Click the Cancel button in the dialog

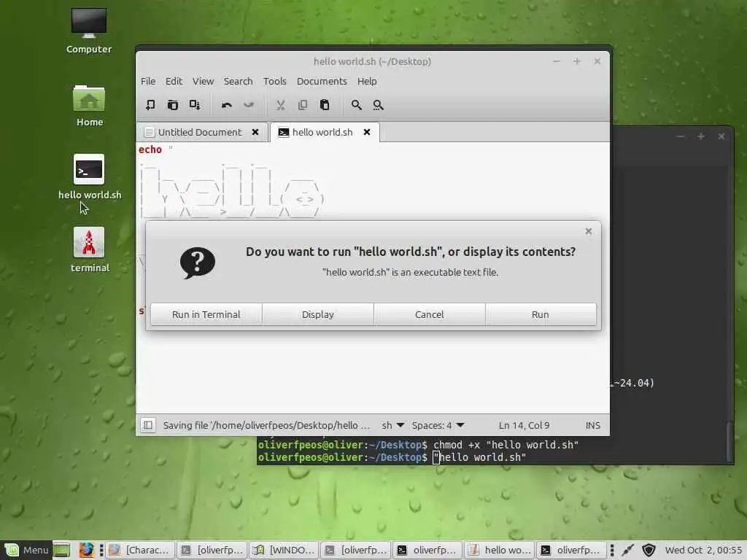(x=429, y=314)
